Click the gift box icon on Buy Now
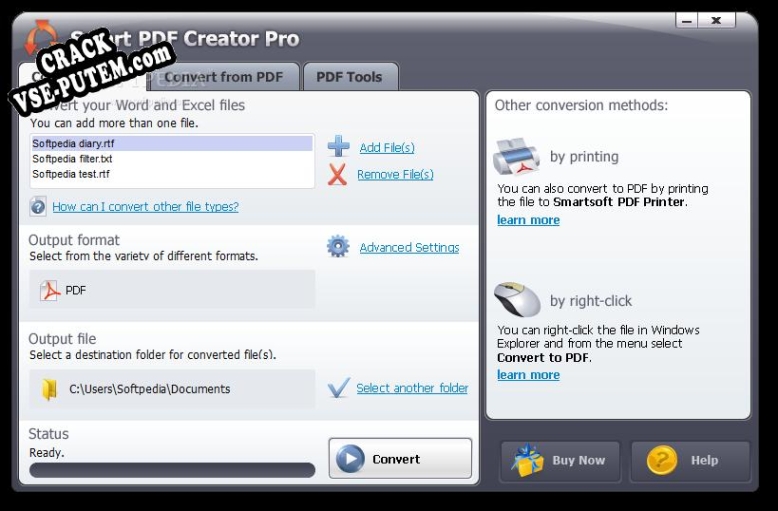The width and height of the screenshot is (778, 511). tap(527, 460)
